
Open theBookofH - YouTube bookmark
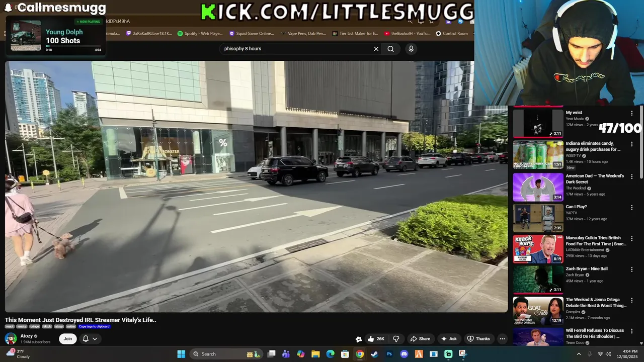pyautogui.click(x=407, y=34)
